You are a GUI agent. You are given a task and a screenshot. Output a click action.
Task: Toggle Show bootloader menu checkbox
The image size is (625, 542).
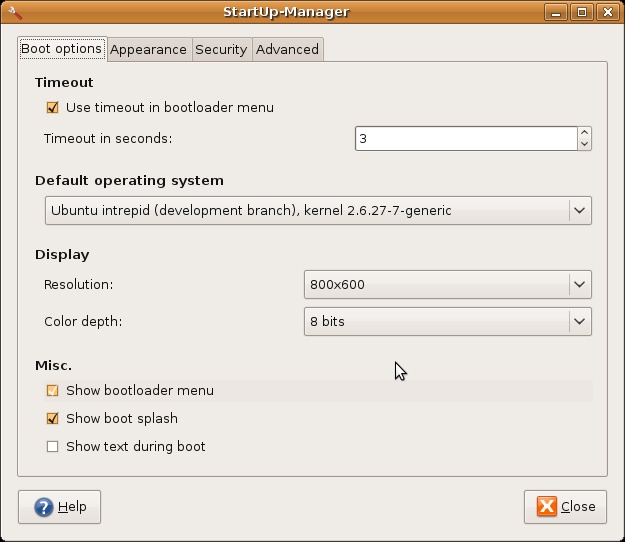52,391
